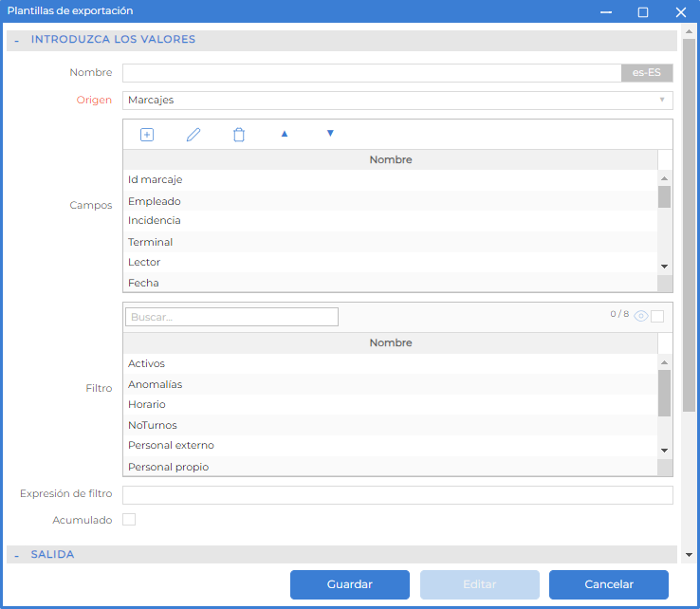This screenshot has width=700, height=609.
Task: Collapse the INTRODUZCA LOS VALORES section
Action: pos(16,41)
